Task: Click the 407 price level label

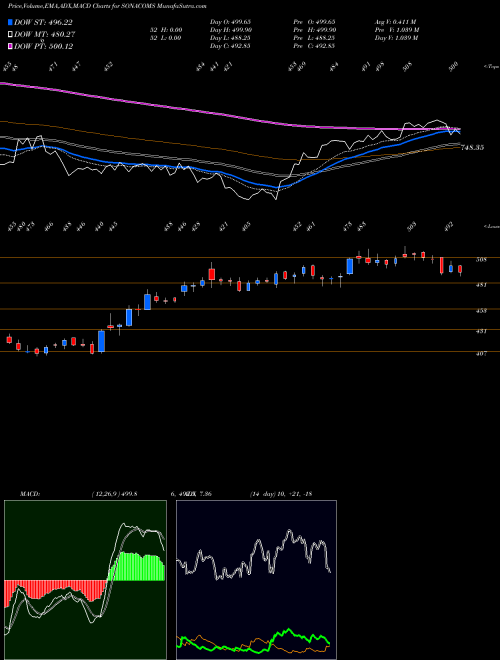Action: click(481, 354)
